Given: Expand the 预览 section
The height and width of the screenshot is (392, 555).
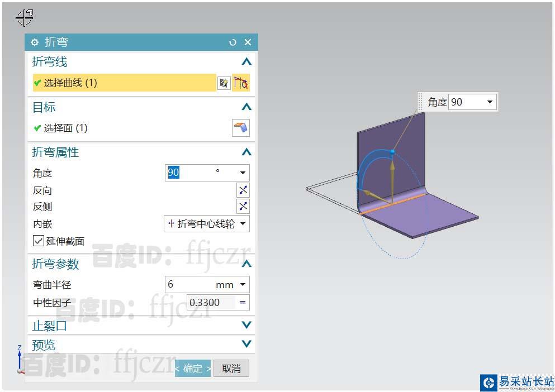Looking at the screenshot, I should pyautogui.click(x=246, y=343).
